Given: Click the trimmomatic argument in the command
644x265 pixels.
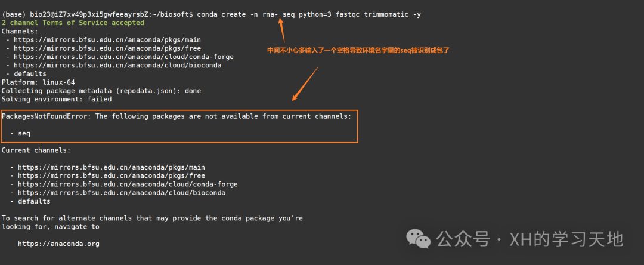Looking at the screenshot, I should [x=386, y=14].
